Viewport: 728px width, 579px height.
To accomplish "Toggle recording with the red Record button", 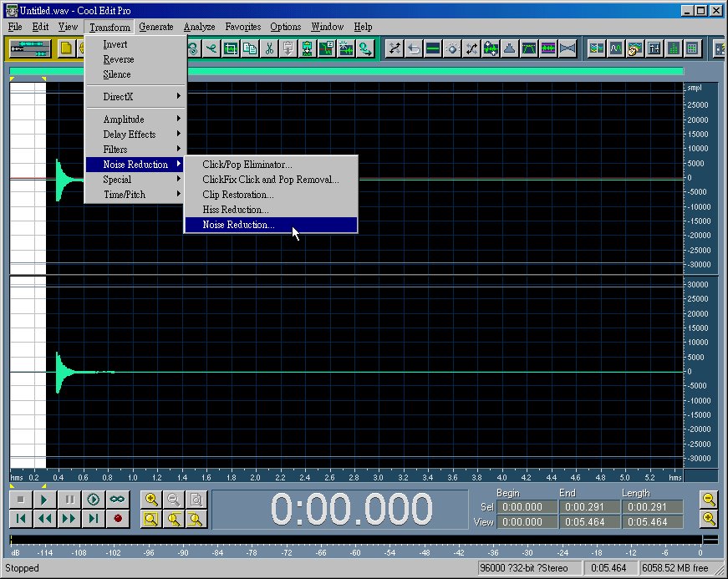I will click(x=118, y=519).
